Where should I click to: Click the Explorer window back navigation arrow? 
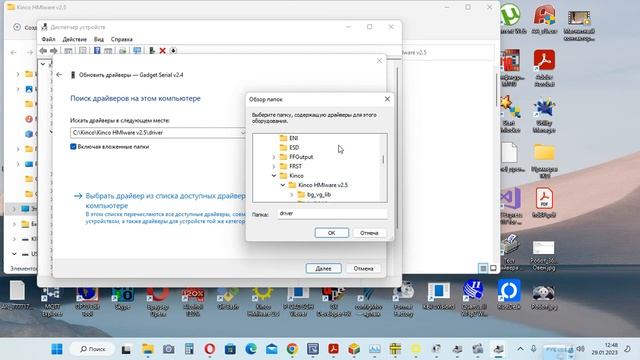coord(13,52)
